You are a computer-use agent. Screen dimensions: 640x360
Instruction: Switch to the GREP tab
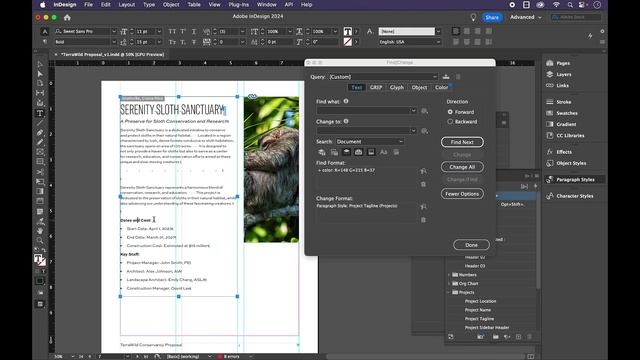(376, 87)
